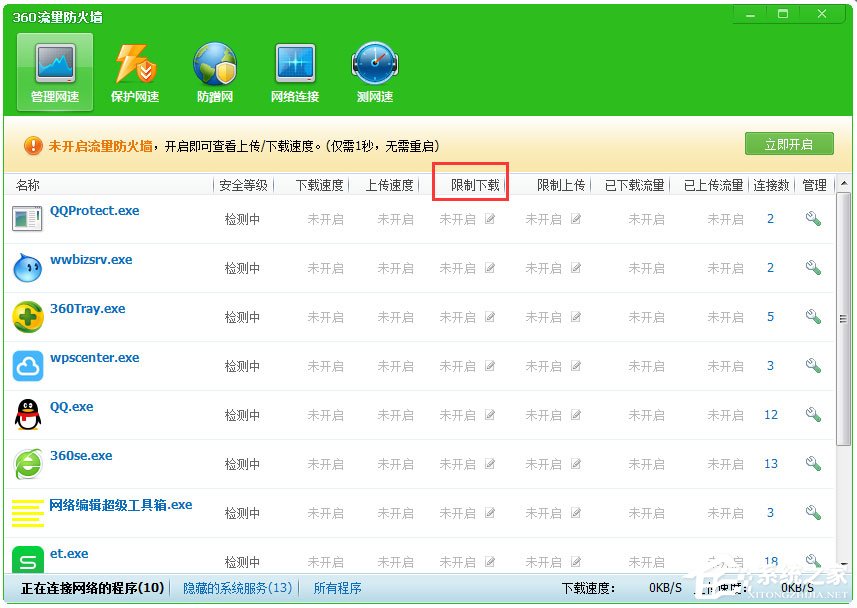Click the 管理网速 icon
This screenshot has width=857, height=608.
pyautogui.click(x=54, y=70)
